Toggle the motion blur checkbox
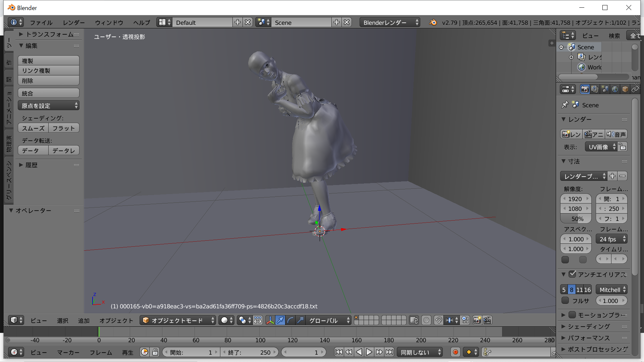The width and height of the screenshot is (644, 362). (572, 315)
